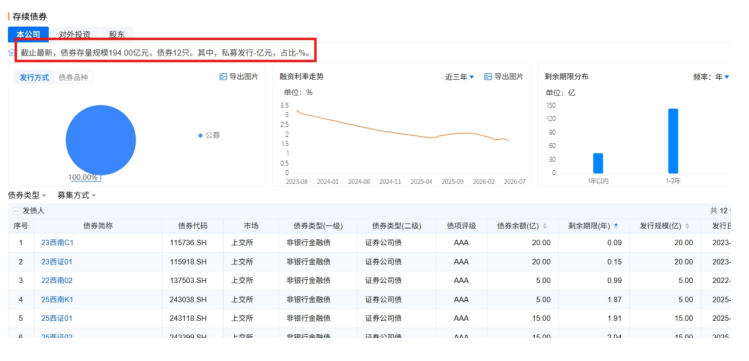Viewport: 749px width, 361px height.
Task: Sort by 债券余额(亿) column arrows
Action: coord(546,226)
